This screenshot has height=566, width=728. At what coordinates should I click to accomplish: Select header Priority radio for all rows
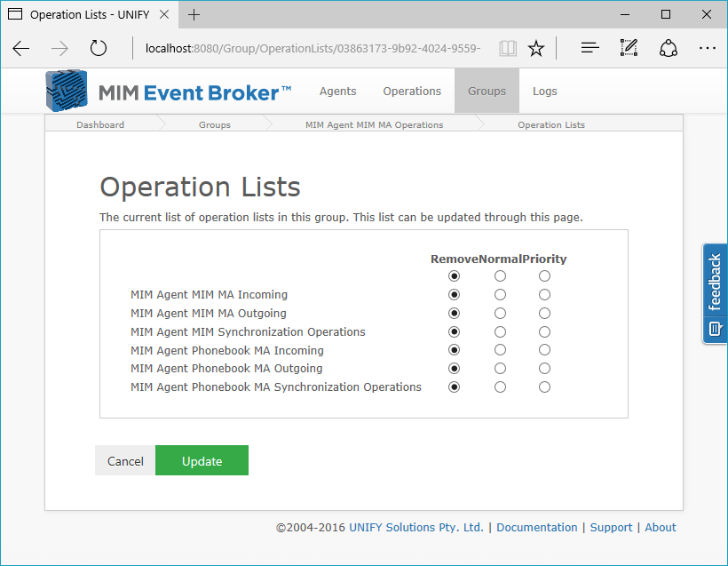point(544,276)
